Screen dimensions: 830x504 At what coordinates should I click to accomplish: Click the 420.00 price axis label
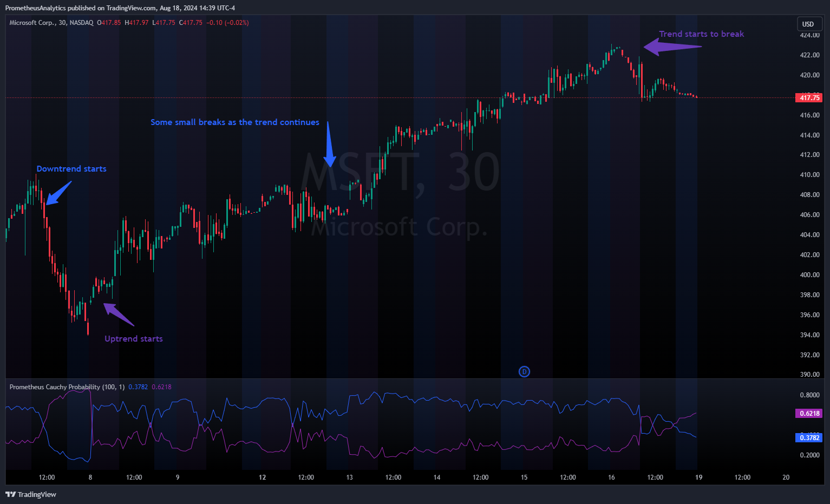(x=809, y=75)
